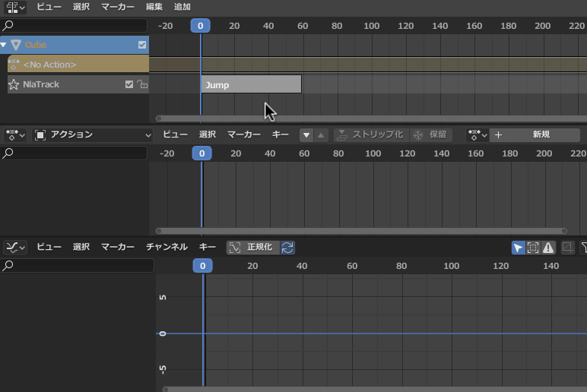Click the ghost curves icon
The width and height of the screenshot is (587, 392).
click(567, 248)
